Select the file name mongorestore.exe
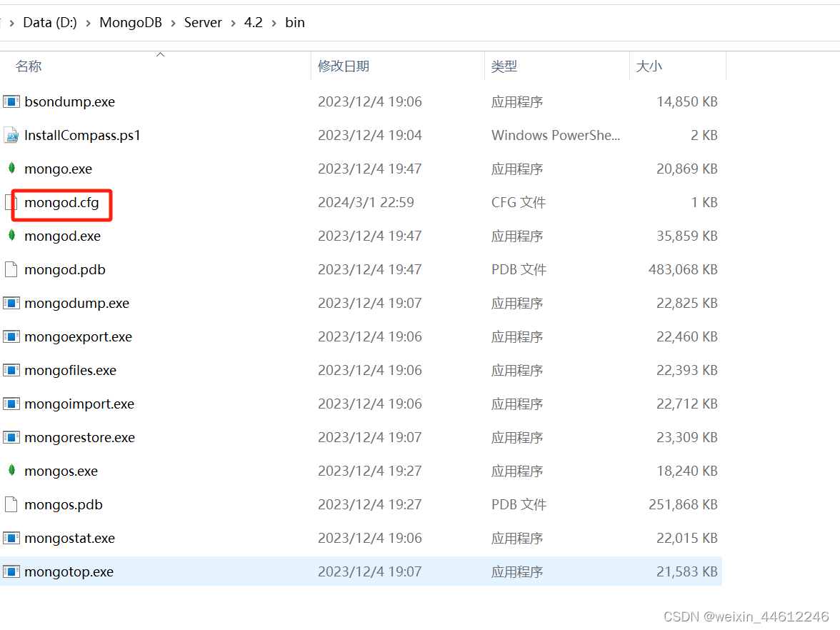Viewport: 840px width, 630px height. click(80, 438)
